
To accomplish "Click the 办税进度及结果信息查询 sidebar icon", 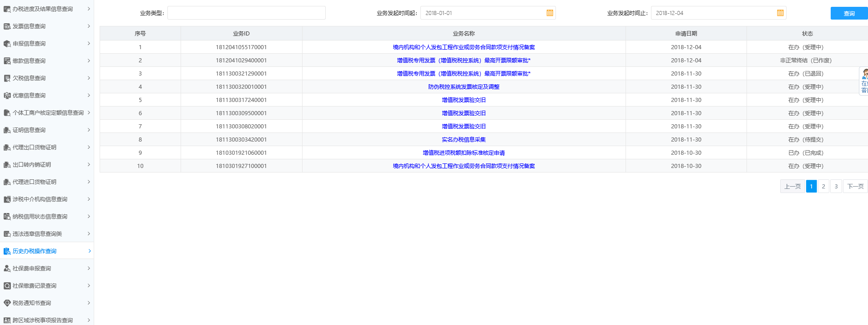I will 7,9.
